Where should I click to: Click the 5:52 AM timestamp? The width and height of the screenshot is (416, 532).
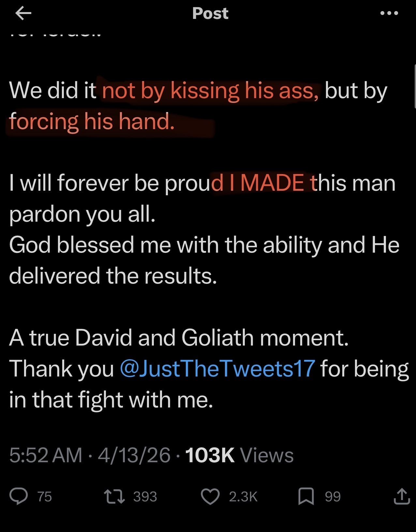(46, 455)
